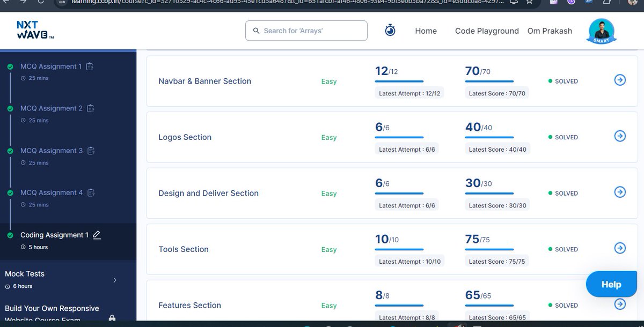644x327 pixels.
Task: Click the blue Help button
Action: coord(611,284)
